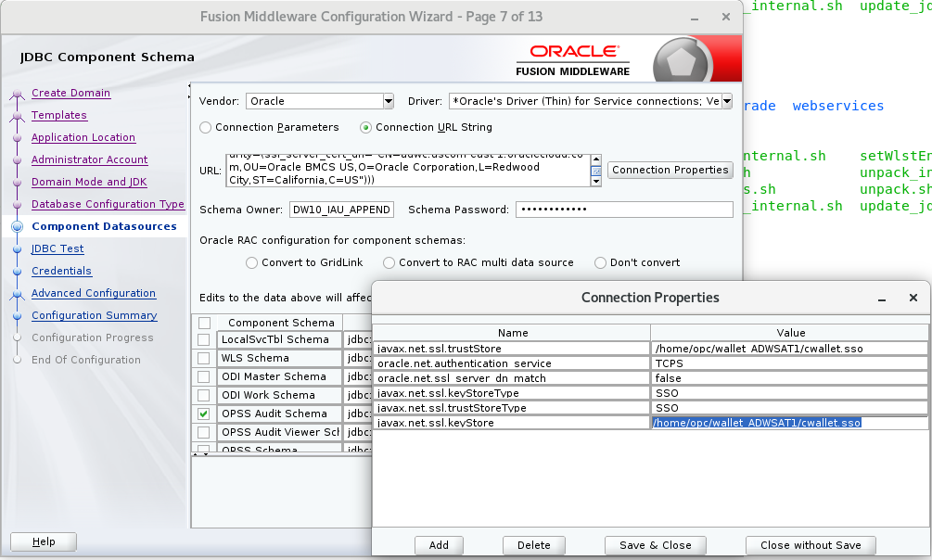932x560 pixels.
Task: Select the javax.net.ssl.keyStoreType name cell
Action: pos(512,393)
